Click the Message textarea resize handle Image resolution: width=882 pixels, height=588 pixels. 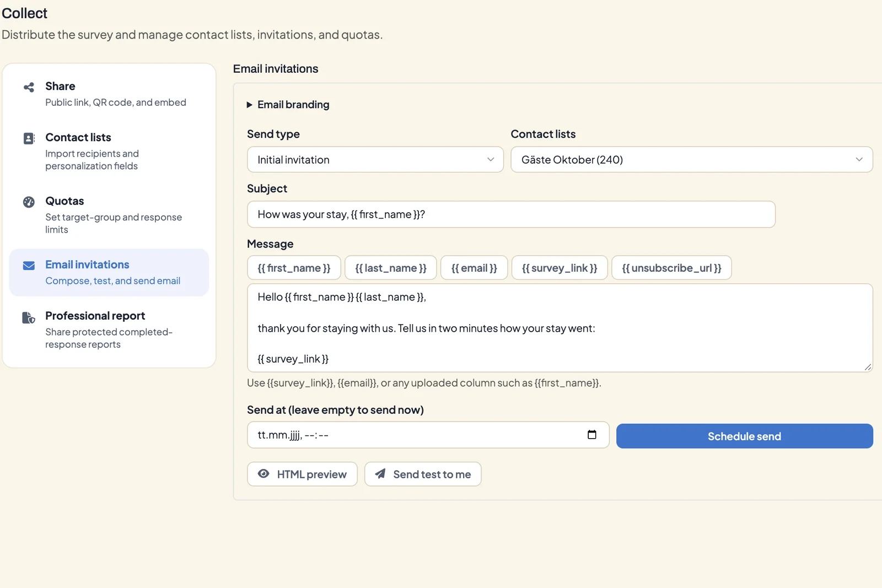pyautogui.click(x=868, y=367)
